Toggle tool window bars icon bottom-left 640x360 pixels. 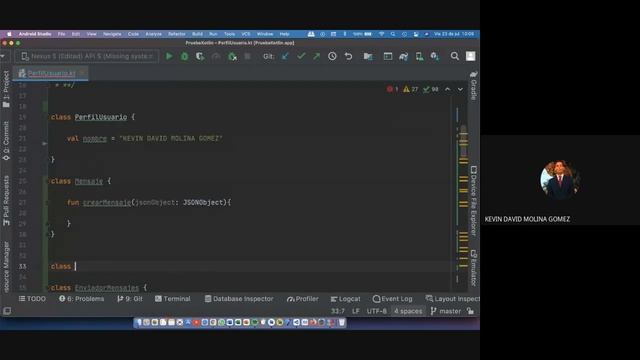[x=7, y=311]
